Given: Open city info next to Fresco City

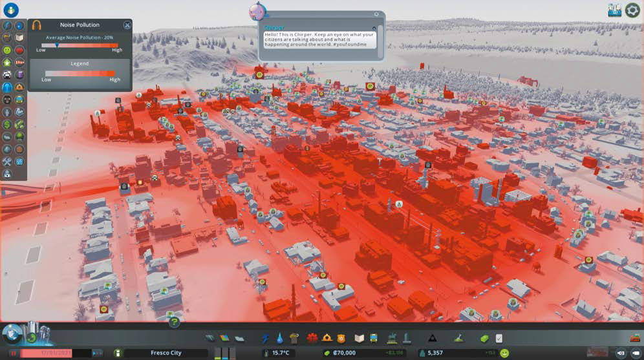Looking at the screenshot, I should (118, 353).
